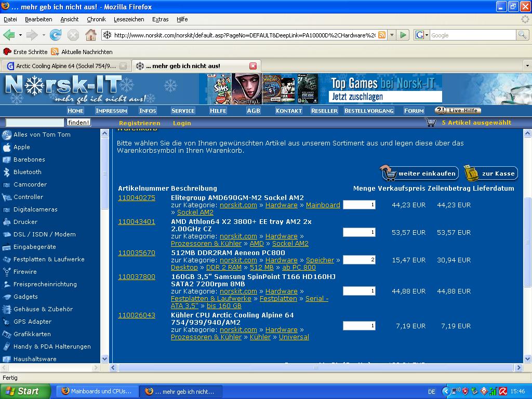The image size is (532, 399).
Task: Close the 'mehr geb ich nicht aus!' tab
Action: click(253, 66)
